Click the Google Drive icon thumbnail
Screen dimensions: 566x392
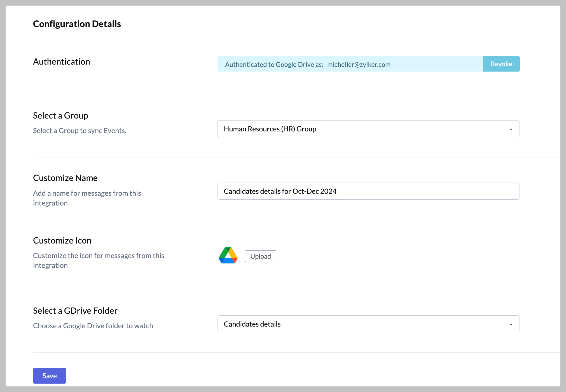[228, 256]
